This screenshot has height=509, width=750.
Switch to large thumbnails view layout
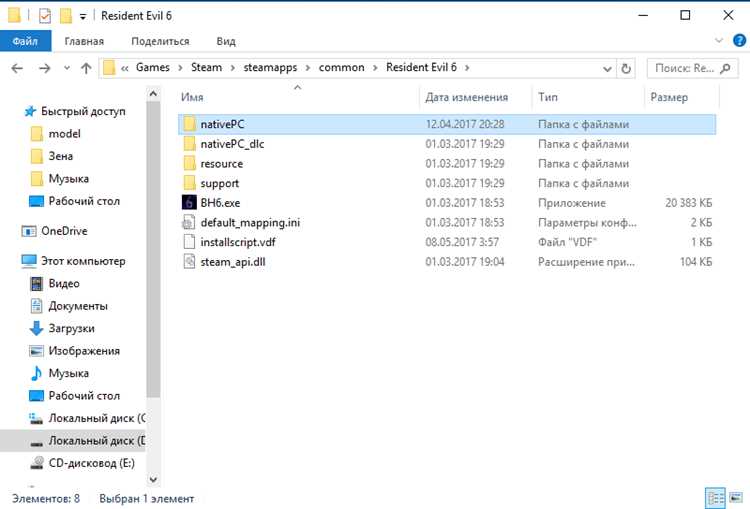pyautogui.click(x=736, y=498)
